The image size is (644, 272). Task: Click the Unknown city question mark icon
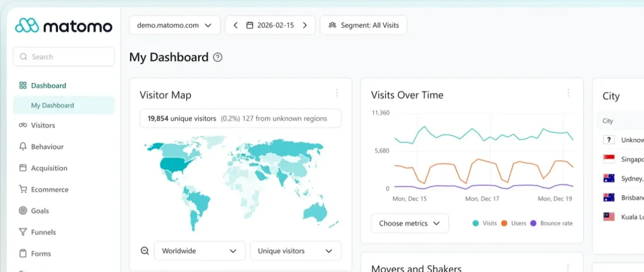coord(609,140)
